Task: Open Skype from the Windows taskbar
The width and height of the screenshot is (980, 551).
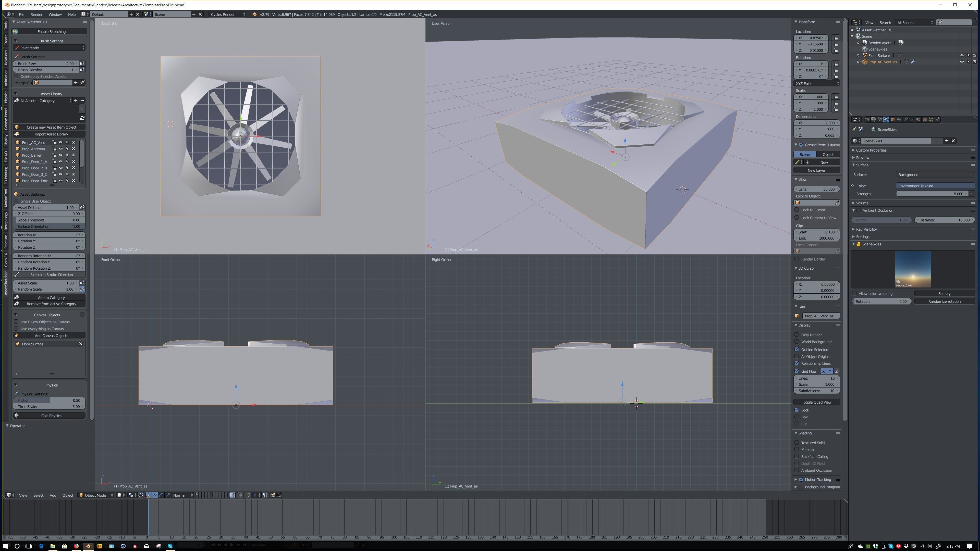Action: pos(170,546)
